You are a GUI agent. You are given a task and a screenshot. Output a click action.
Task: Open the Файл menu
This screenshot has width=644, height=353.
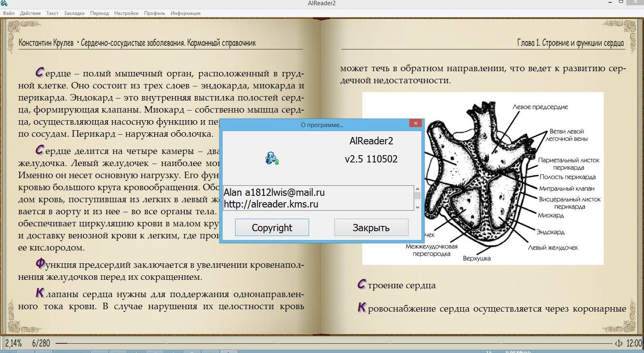click(x=8, y=13)
